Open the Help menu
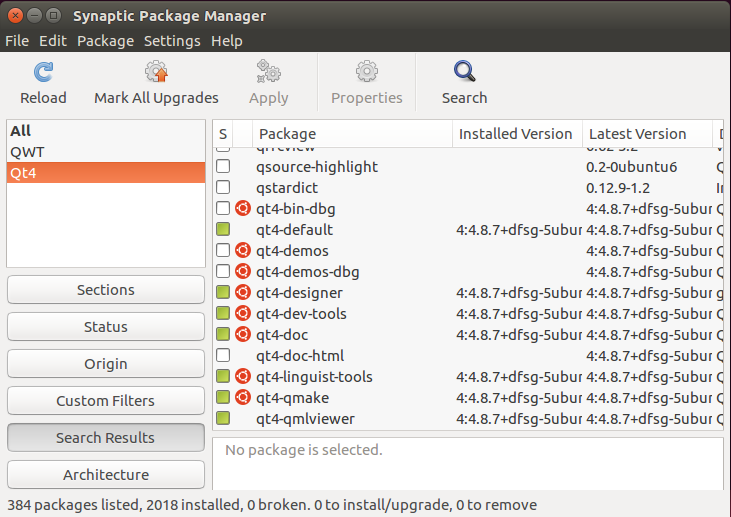The width and height of the screenshot is (731, 517). (x=227, y=41)
